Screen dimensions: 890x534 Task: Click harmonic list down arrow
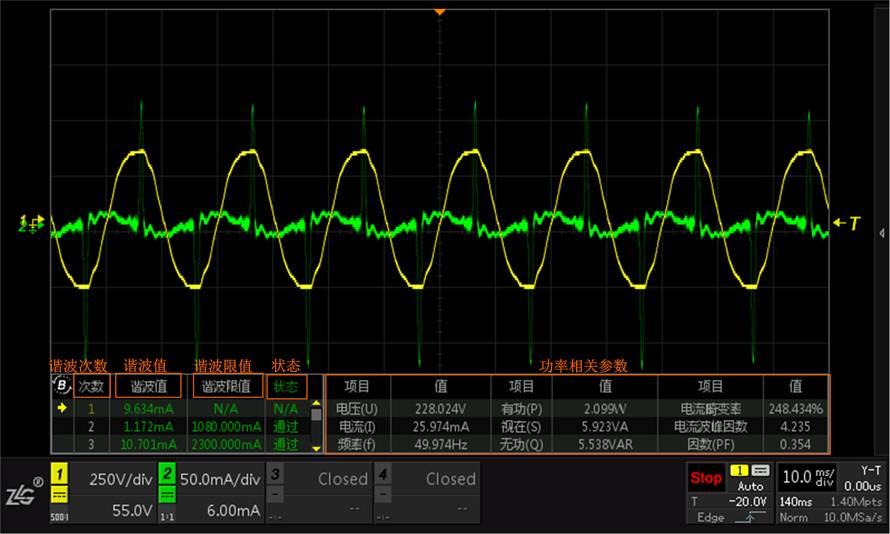point(316,448)
